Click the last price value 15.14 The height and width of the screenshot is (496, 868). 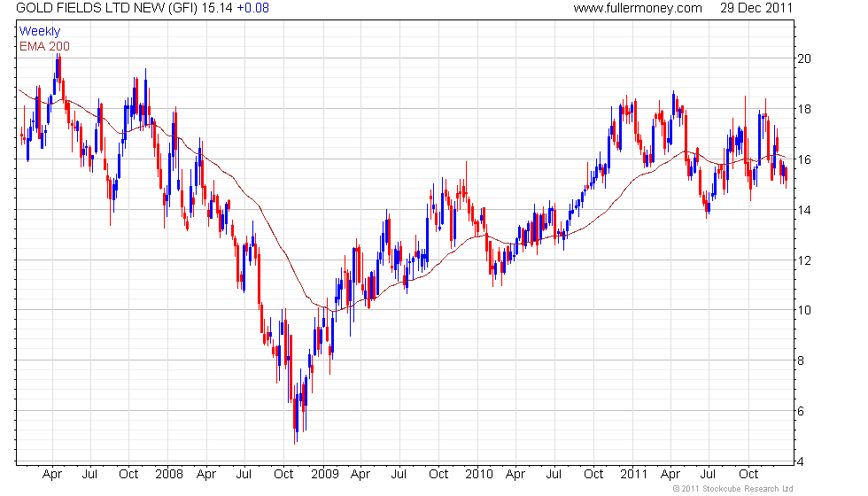click(x=216, y=8)
